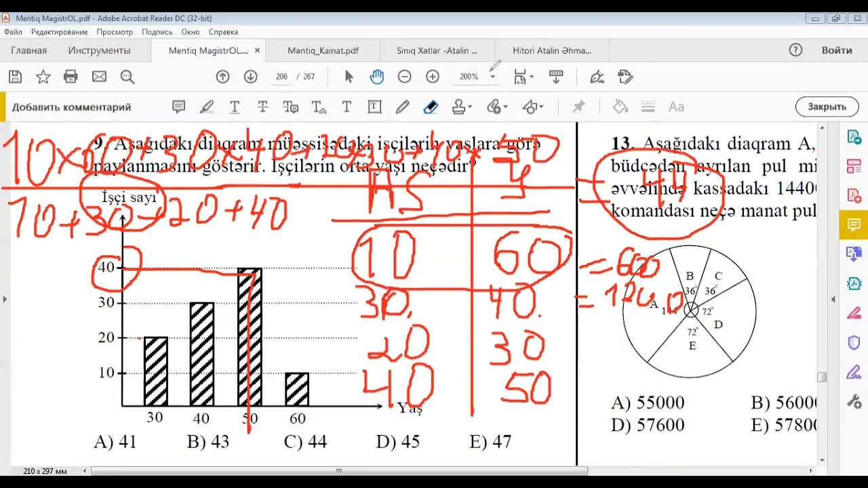This screenshot has height=488, width=868.
Task: Select the highlight text tool
Action: [207, 106]
